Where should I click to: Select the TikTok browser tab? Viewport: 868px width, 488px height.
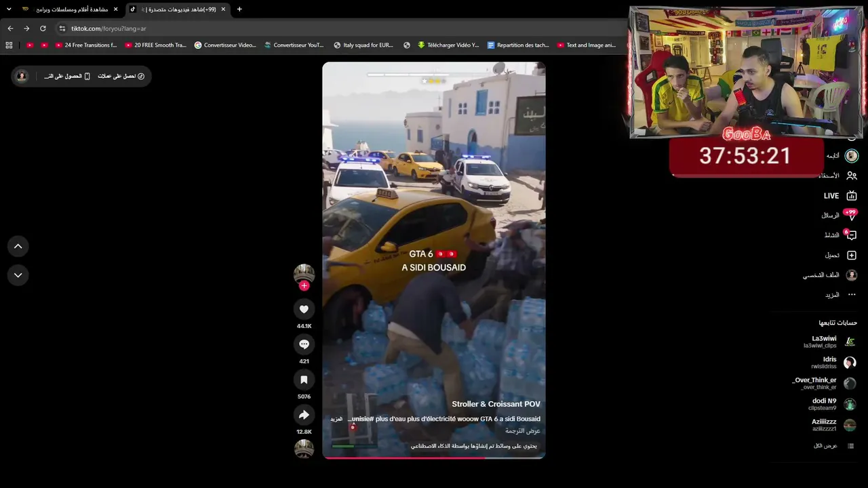[178, 9]
